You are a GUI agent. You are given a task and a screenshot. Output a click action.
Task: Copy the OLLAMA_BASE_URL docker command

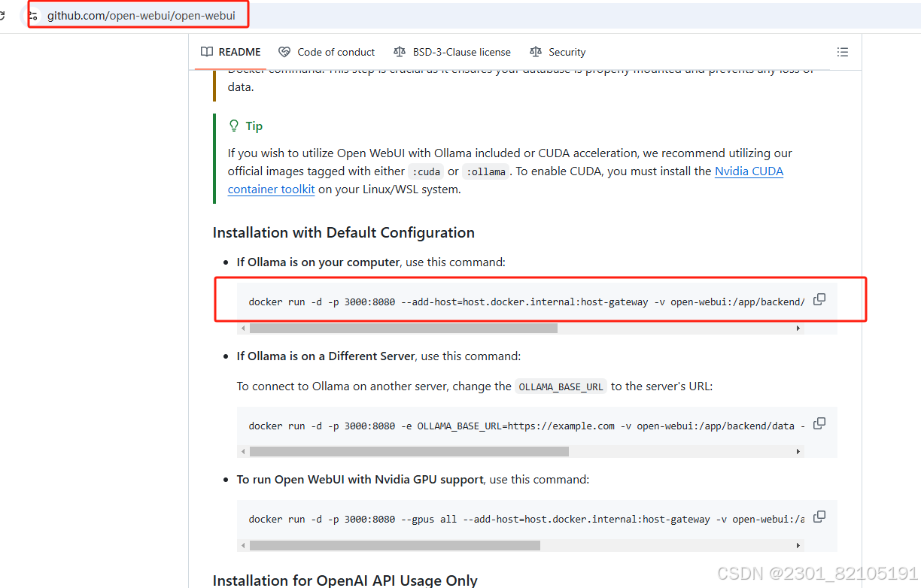(819, 423)
